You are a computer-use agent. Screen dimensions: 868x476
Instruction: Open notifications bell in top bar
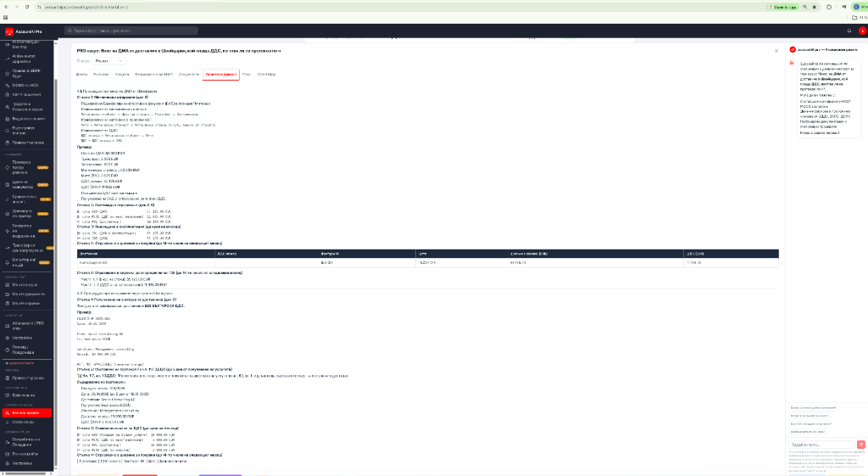849,31
